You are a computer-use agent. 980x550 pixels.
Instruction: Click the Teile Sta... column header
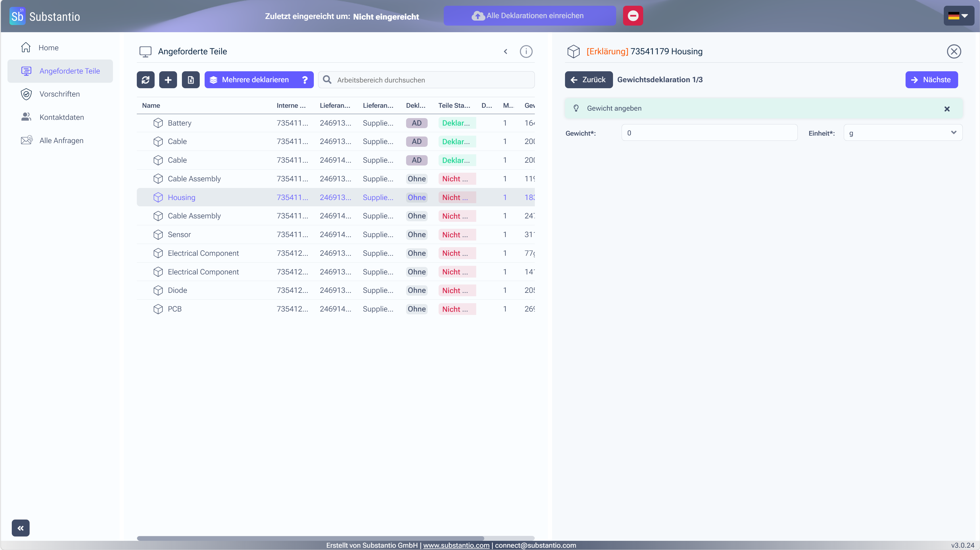454,105
